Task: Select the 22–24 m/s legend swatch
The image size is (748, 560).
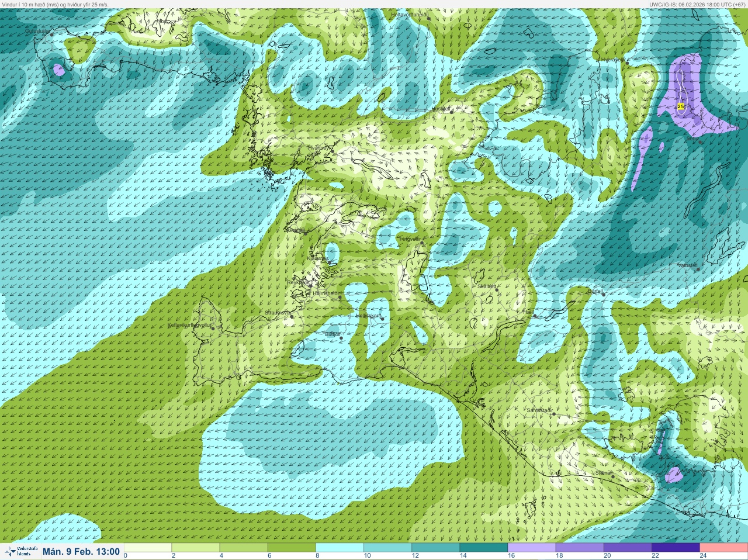Action: pyautogui.click(x=676, y=548)
